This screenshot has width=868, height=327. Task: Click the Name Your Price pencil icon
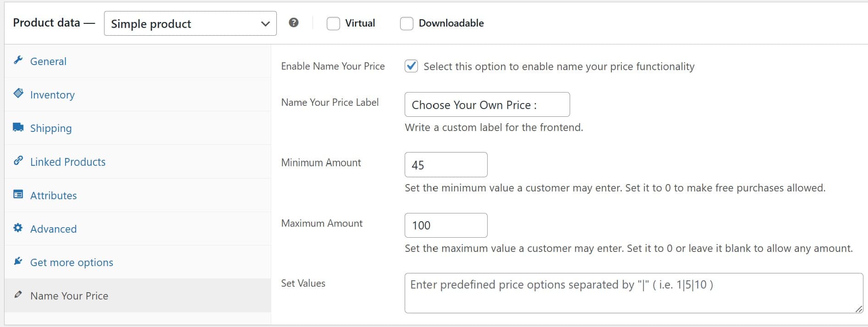coord(18,294)
